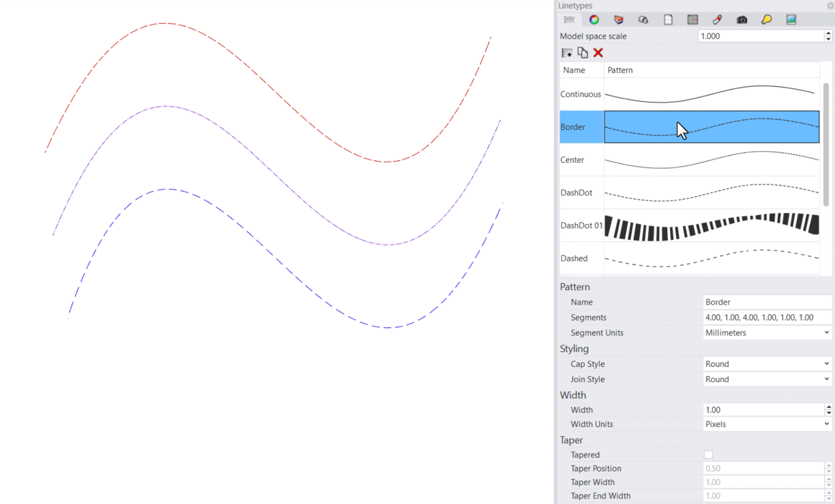This screenshot has width=835, height=504.
Task: Select the Continuous linetype entry
Action: point(581,94)
